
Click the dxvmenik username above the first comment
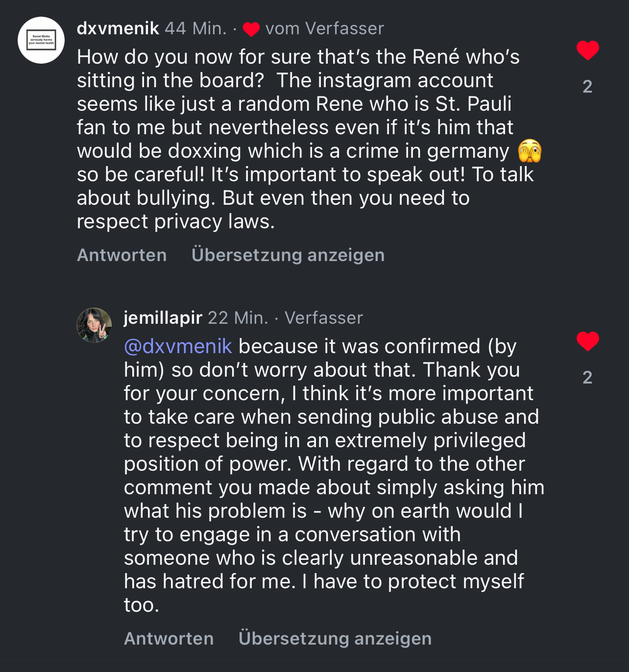[118, 28]
